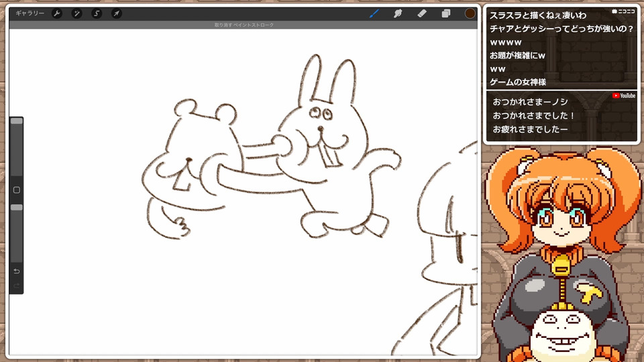Click comment 'チャアとゲッシーってどっちが強いの？'
The image size is (644, 362).
561,29
